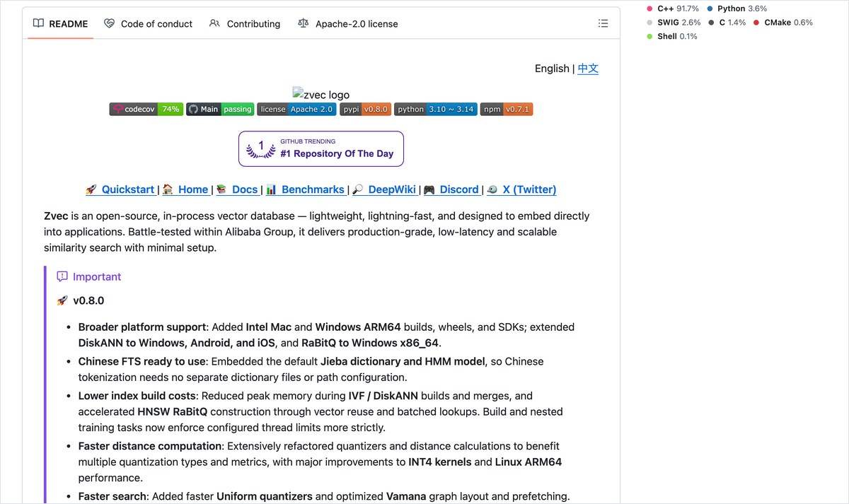Viewport: 849px width, 504px height.
Task: Open the Quickstart link
Action: (120, 189)
